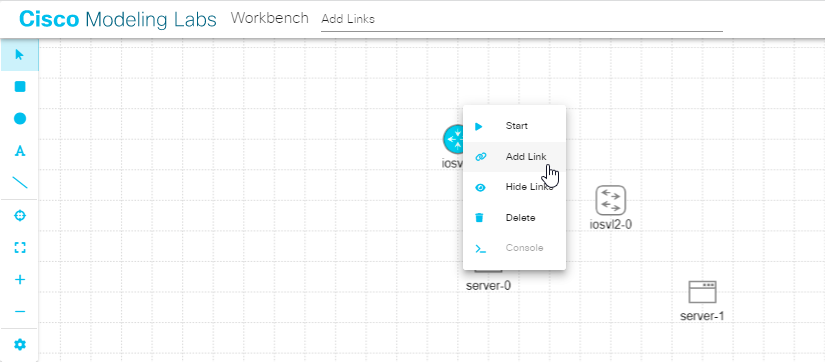This screenshot has height=362, width=825.
Task: Select the line drawing tool
Action: click(19, 183)
